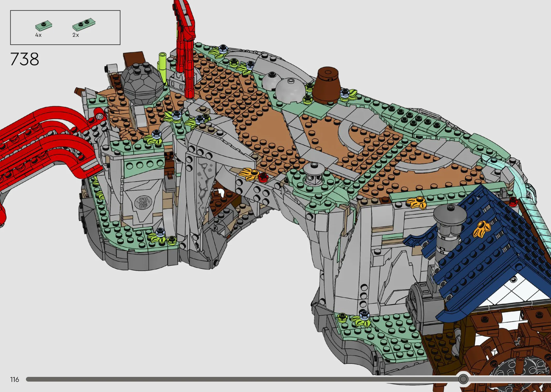Click the "4x" part quantity label
The width and height of the screenshot is (551, 392).
tap(38, 35)
